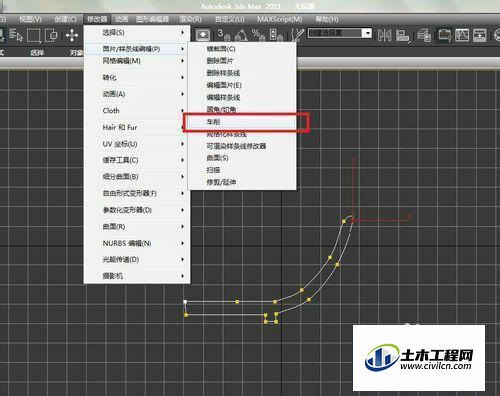Expand the 选择(S) modifier submenu
Viewport: 500px width, 396px height.
point(137,33)
